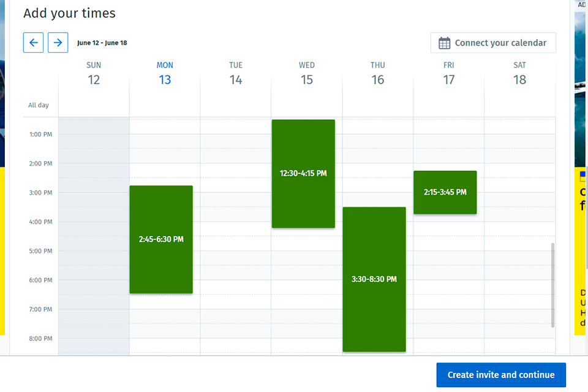Click the FRI 17 day header
The height and width of the screenshot is (392, 588).
click(449, 73)
